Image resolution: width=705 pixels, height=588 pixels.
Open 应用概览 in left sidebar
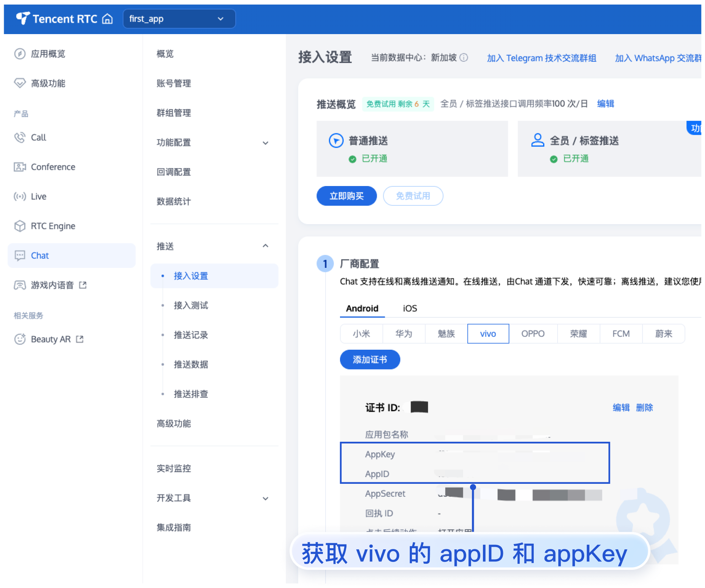coord(48,54)
